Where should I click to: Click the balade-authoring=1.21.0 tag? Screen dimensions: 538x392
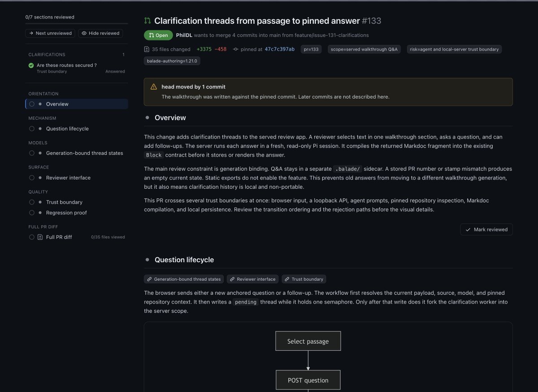172,61
